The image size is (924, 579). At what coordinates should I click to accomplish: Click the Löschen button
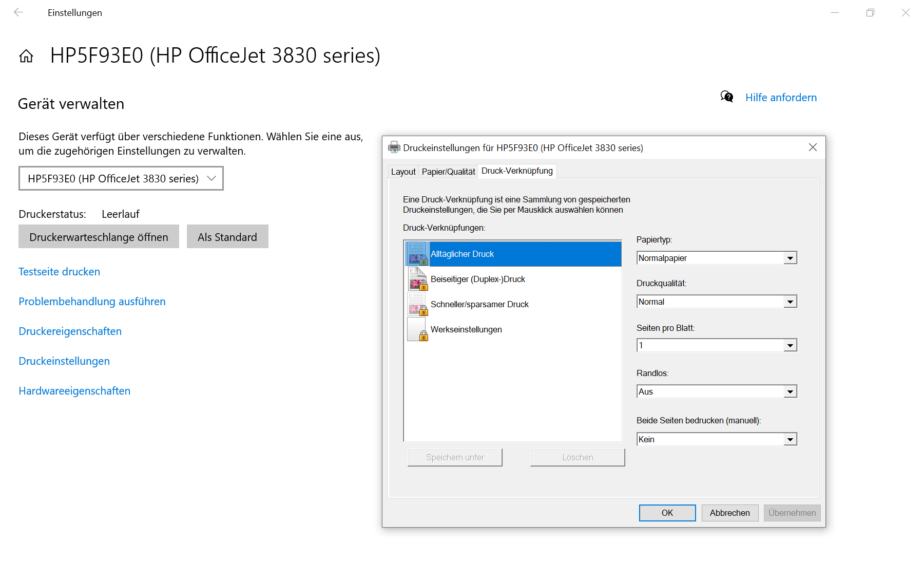click(577, 457)
